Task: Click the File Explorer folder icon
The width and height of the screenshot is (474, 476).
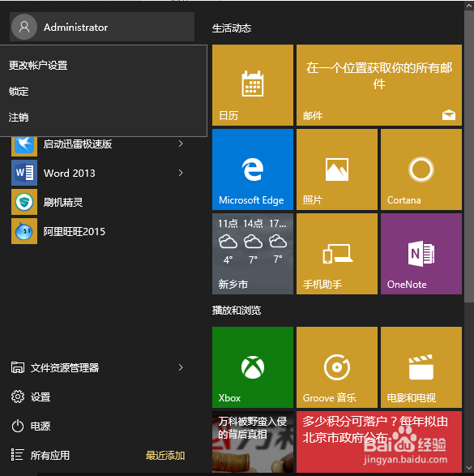Action: 18,367
